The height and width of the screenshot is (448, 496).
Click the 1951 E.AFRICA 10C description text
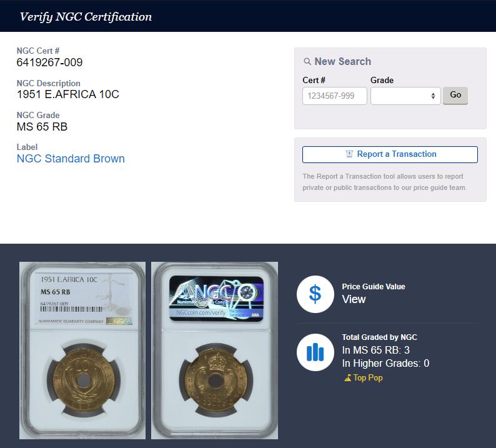(x=67, y=95)
